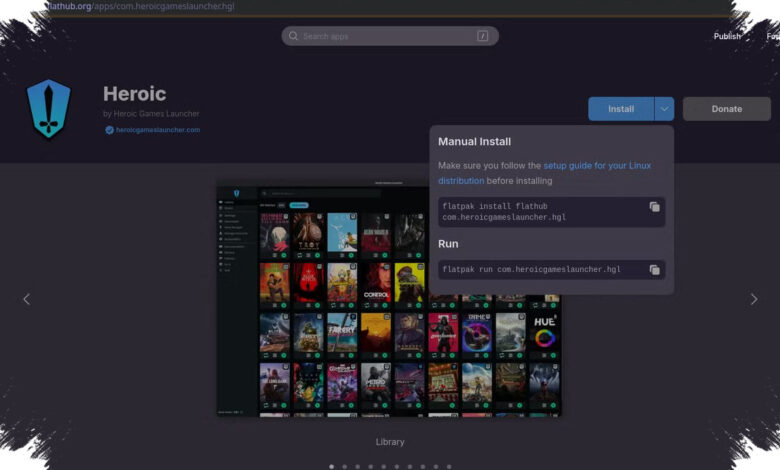Click the blue Install button

(x=621, y=109)
